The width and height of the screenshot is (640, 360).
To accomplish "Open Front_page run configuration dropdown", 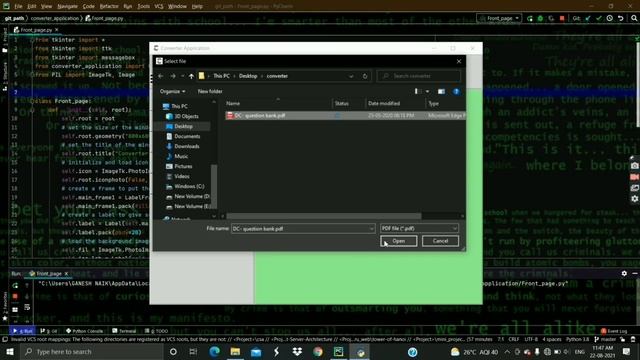I will point(499,18).
